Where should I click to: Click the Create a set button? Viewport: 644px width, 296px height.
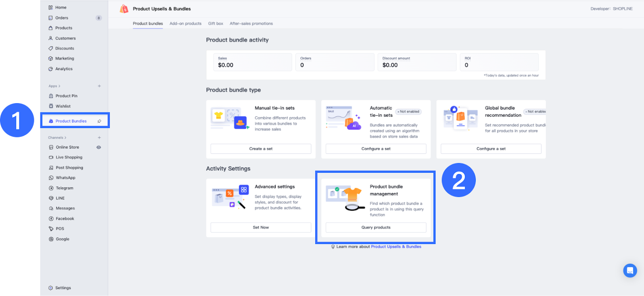click(261, 149)
